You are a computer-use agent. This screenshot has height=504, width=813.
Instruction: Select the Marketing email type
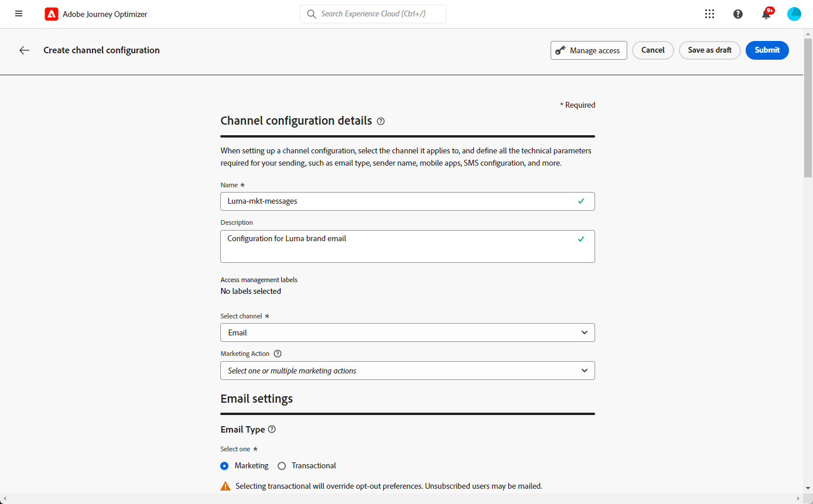[x=224, y=466]
